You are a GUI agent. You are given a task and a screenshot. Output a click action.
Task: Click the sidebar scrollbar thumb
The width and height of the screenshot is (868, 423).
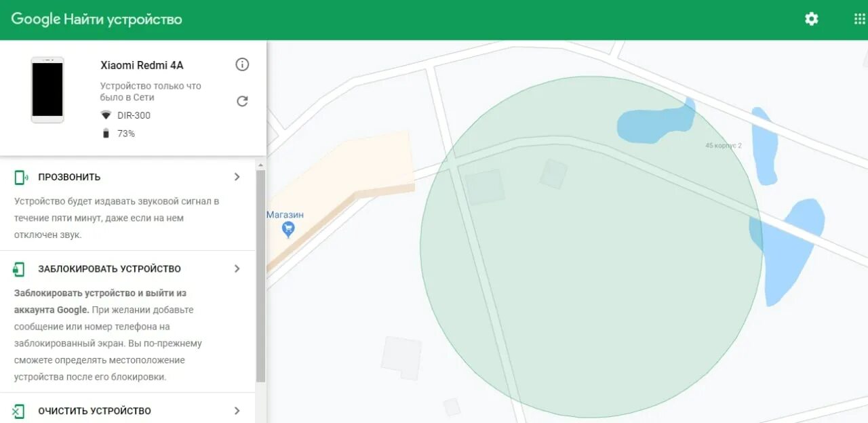(260, 277)
